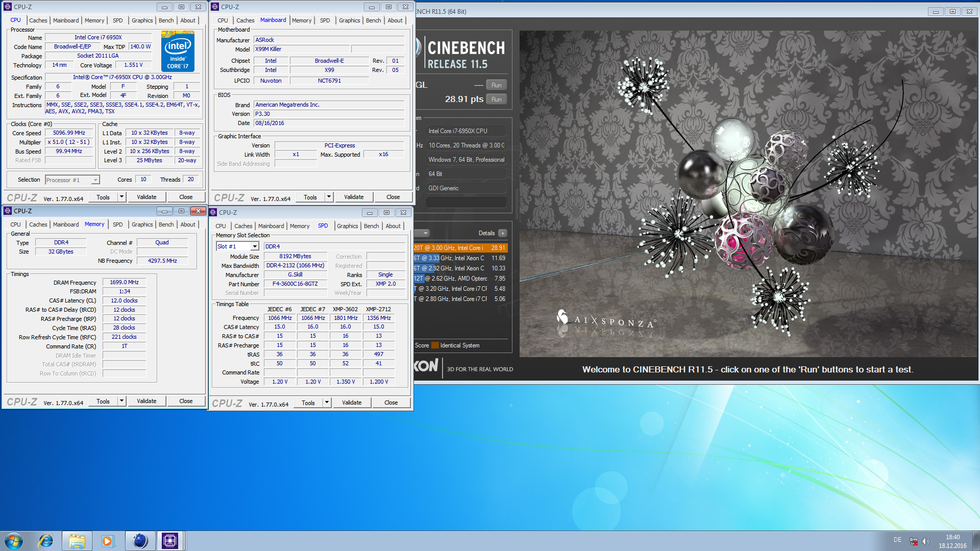
Task: Click title bar icon of CPU-Z Mainboard window
Action: point(215,7)
